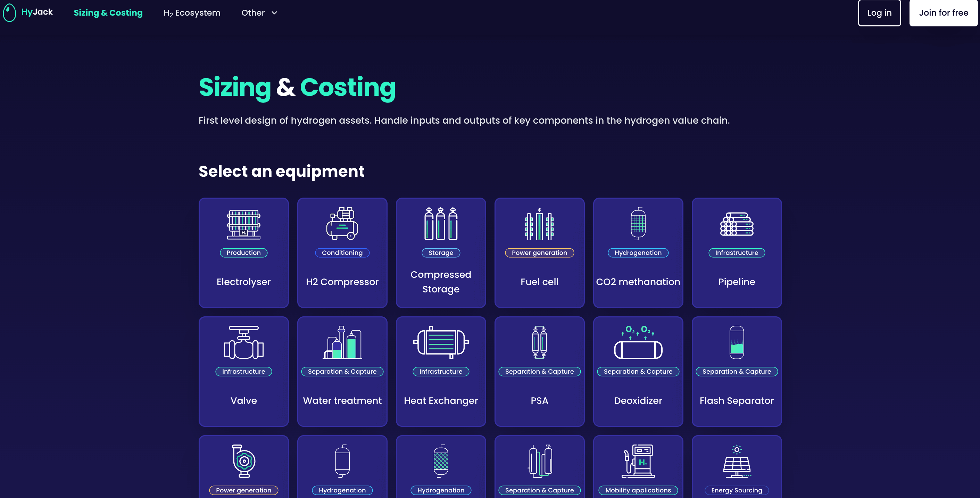This screenshot has height=498, width=980.
Task: Open the Electrolyser equipment icon
Action: tap(243, 224)
